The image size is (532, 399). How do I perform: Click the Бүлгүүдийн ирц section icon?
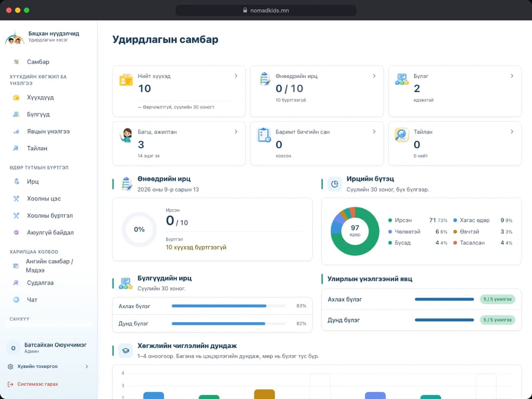tap(126, 283)
